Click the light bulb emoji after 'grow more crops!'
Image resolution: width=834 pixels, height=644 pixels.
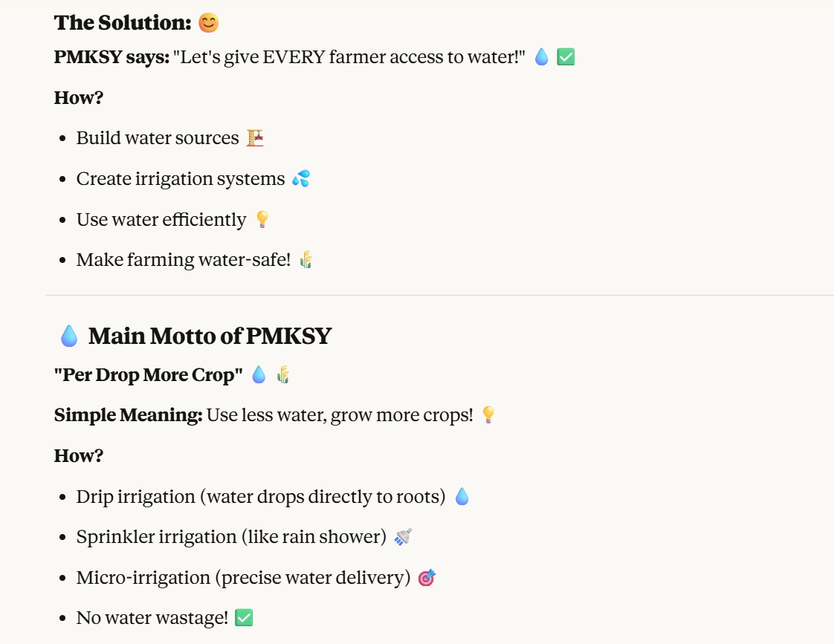(488, 414)
